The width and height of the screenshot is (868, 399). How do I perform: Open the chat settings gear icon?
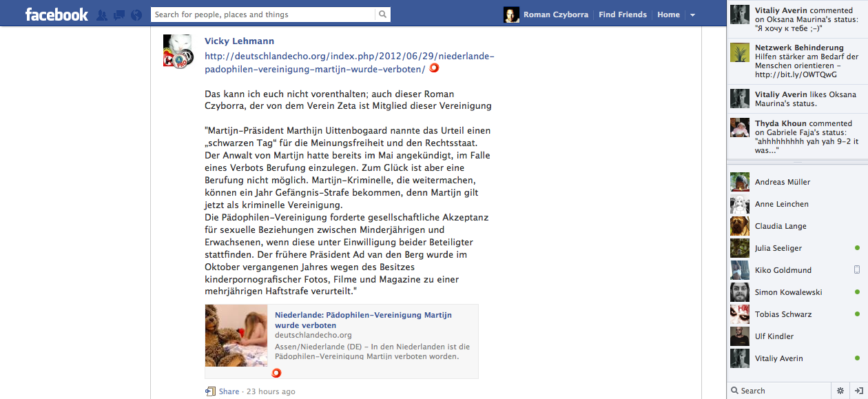(840, 391)
